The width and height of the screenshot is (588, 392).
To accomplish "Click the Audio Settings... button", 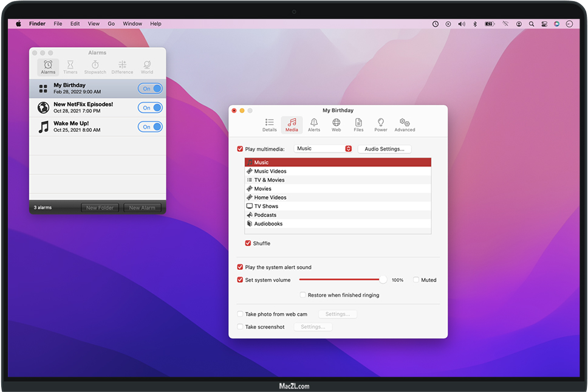I will click(385, 149).
